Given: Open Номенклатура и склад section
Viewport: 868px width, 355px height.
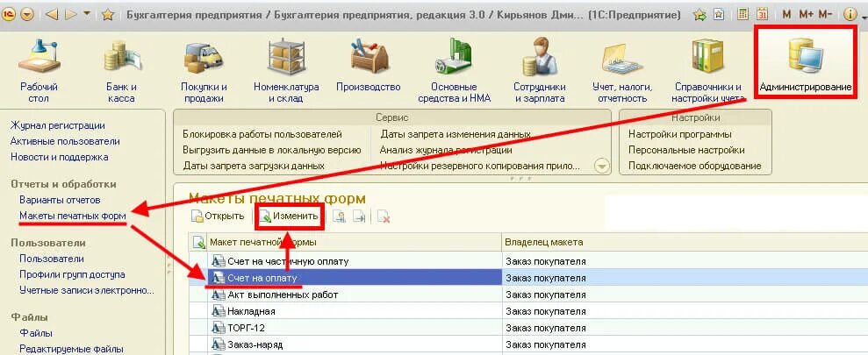Looking at the screenshot, I should [x=286, y=70].
